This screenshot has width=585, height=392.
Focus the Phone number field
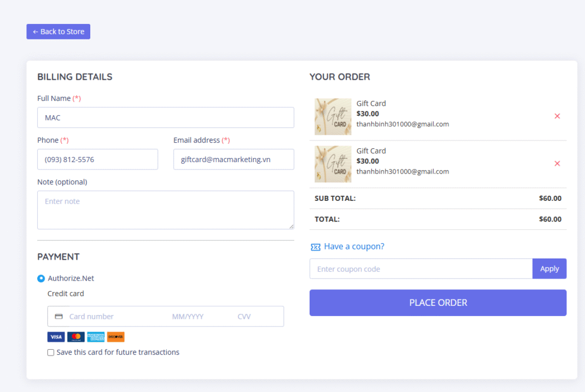98,160
